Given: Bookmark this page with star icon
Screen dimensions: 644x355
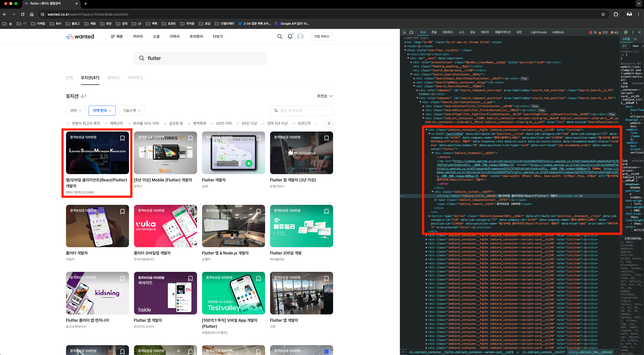Looking at the screenshot, I should [603, 14].
